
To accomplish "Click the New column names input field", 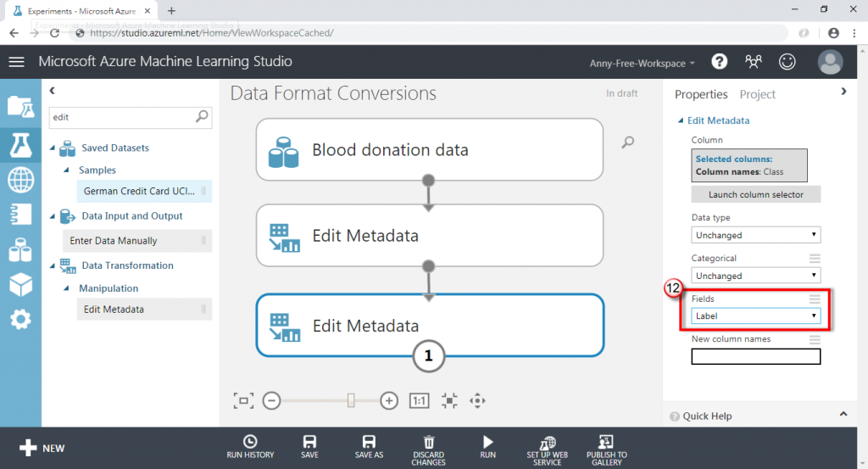I will pos(755,356).
